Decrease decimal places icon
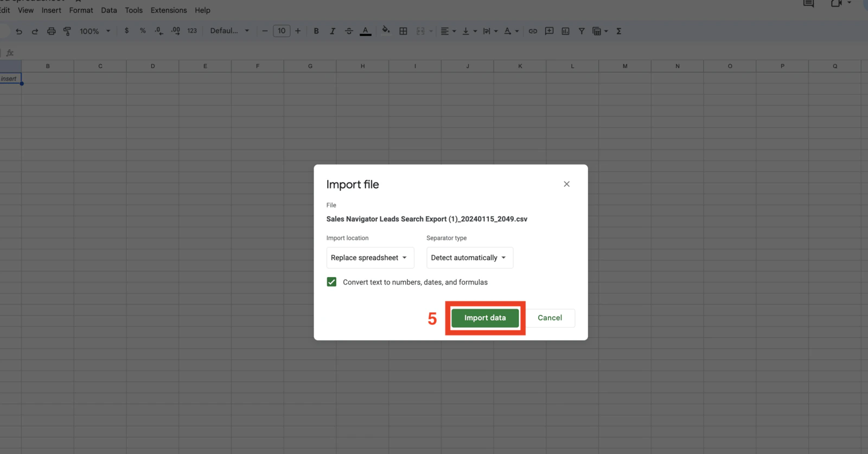Screen dimensions: 868x454 click(x=158, y=31)
